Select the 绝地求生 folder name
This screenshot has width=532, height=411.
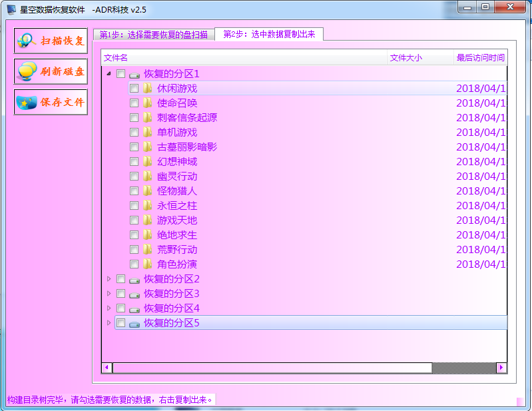click(x=176, y=235)
